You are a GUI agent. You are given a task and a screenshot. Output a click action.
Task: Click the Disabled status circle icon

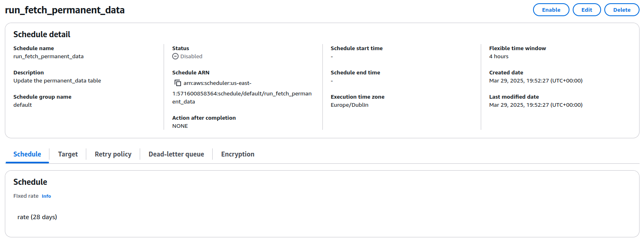pyautogui.click(x=175, y=57)
